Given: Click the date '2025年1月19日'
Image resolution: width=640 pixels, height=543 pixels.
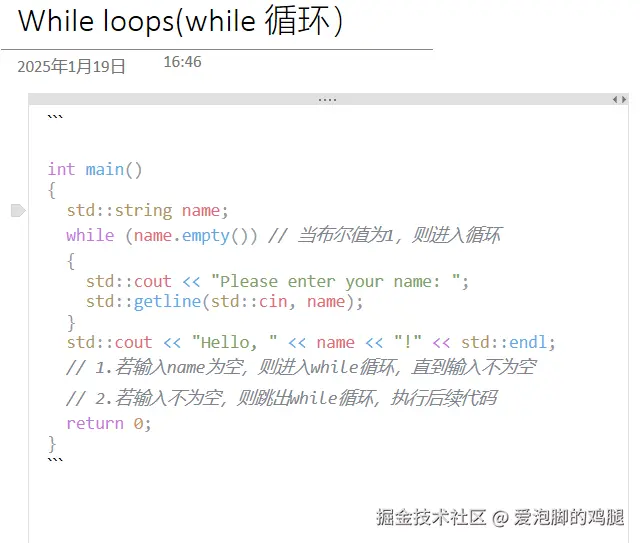Looking at the screenshot, I should click(x=71, y=67).
